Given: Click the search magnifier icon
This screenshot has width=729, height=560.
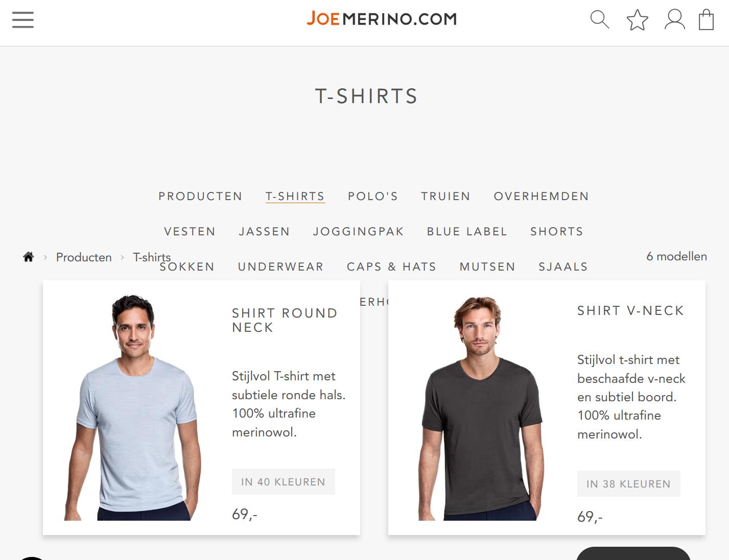Looking at the screenshot, I should [600, 19].
